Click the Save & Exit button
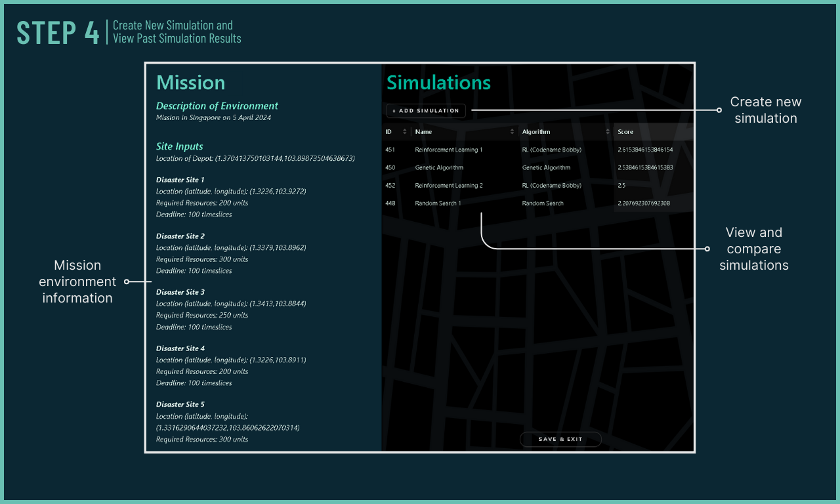Image resolution: width=840 pixels, height=504 pixels. click(560, 439)
